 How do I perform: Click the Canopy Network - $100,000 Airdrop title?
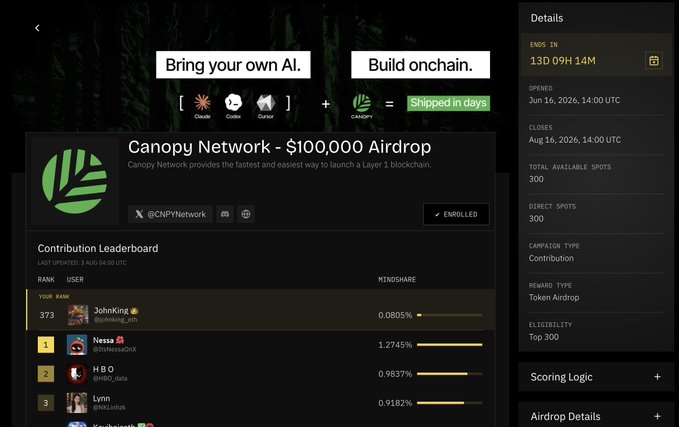279,147
